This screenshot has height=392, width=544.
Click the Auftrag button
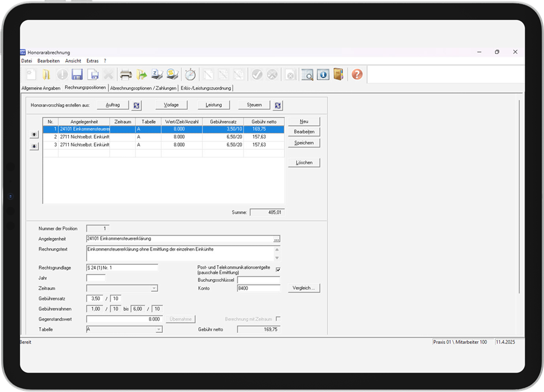pos(113,104)
